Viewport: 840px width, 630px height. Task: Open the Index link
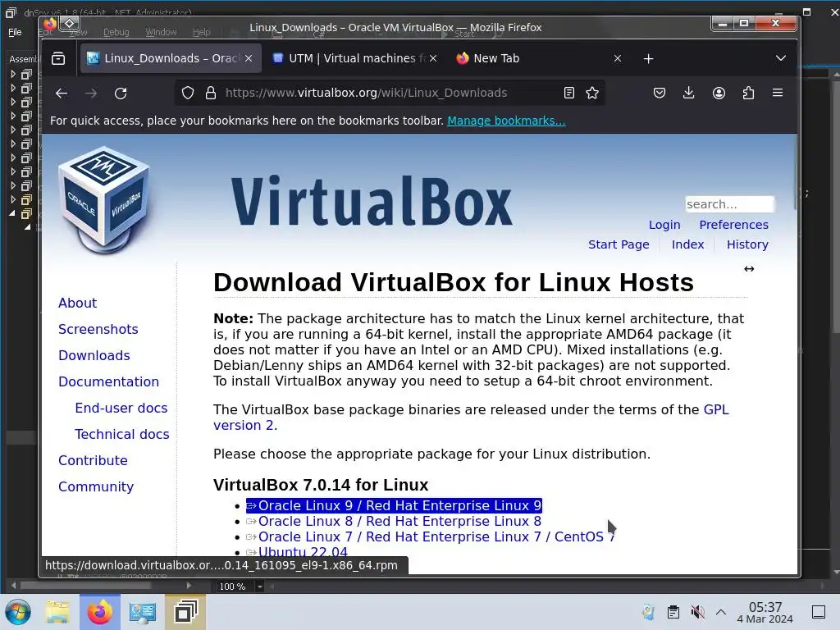click(x=688, y=244)
